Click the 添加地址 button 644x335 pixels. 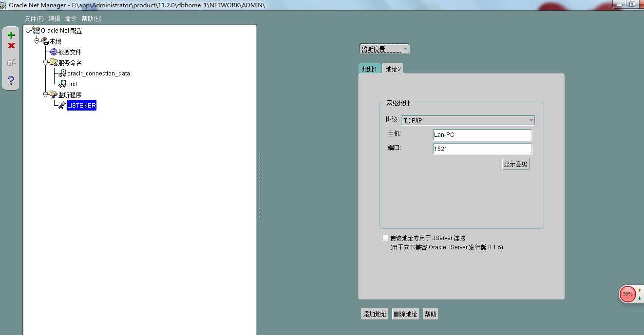point(375,314)
